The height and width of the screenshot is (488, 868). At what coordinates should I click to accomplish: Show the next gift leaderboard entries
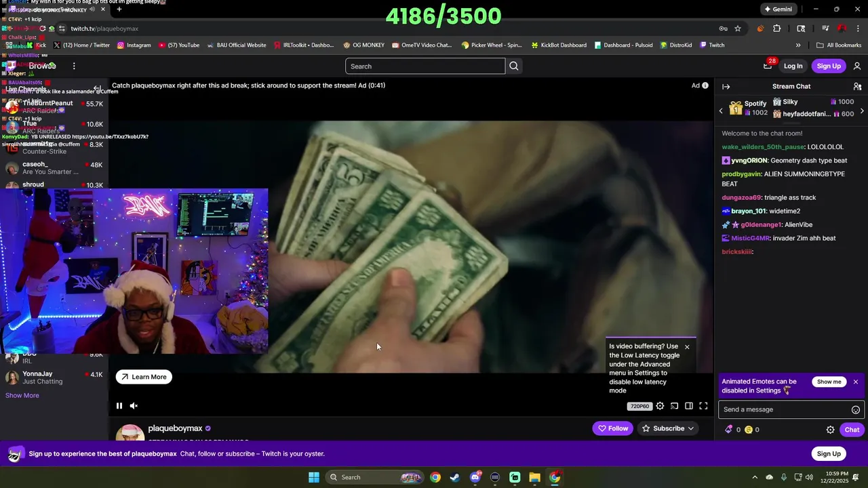pyautogui.click(x=862, y=110)
